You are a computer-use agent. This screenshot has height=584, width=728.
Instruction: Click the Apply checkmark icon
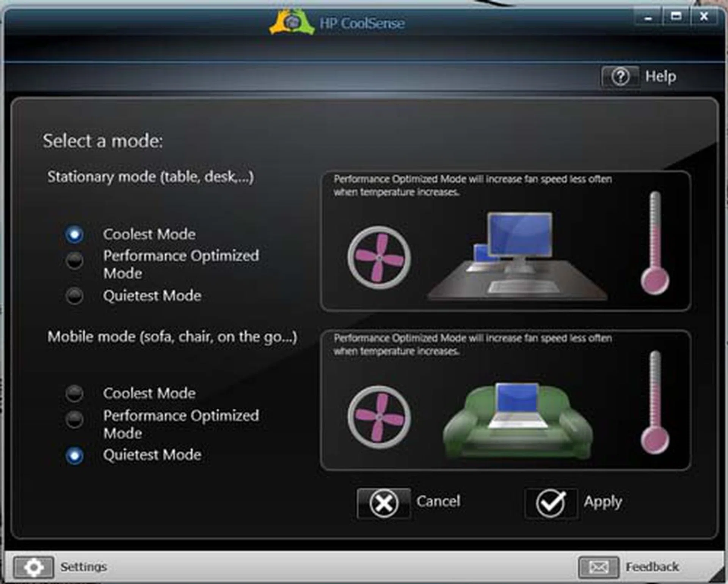[x=552, y=503]
